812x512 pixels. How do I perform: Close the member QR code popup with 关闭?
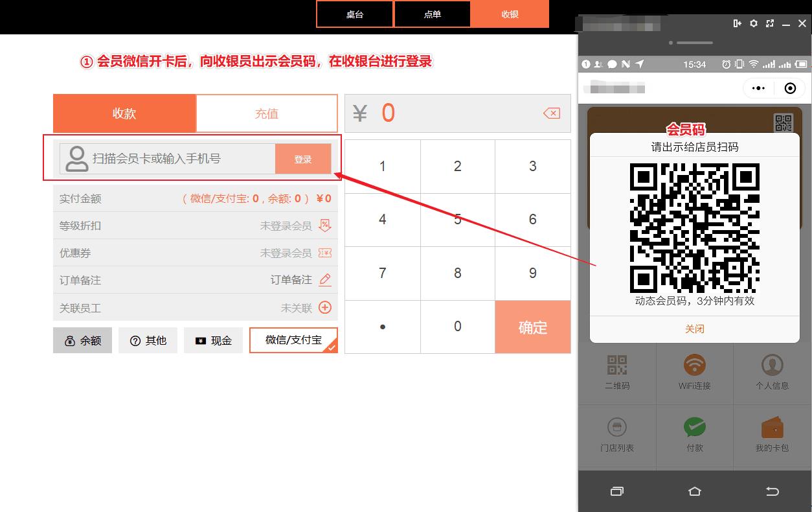(695, 329)
